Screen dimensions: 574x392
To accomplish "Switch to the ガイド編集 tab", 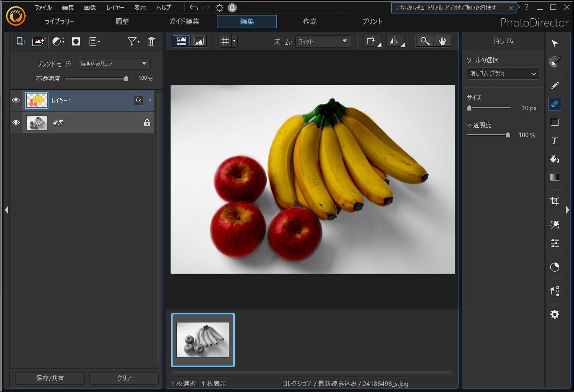I will point(184,22).
